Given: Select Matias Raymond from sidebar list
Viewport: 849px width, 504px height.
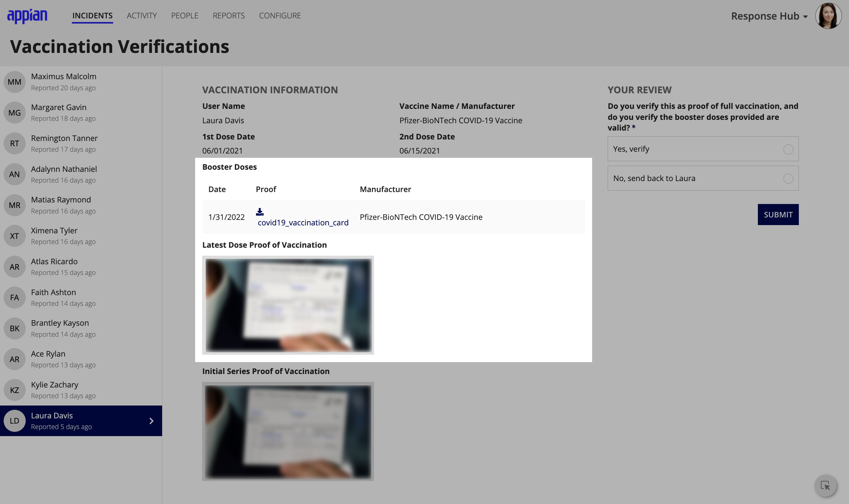Looking at the screenshot, I should [x=81, y=205].
